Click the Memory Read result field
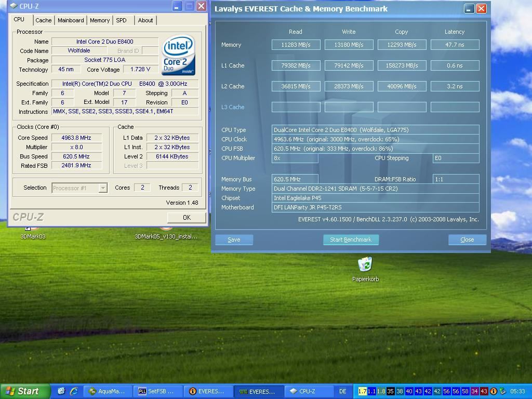This screenshot has height=399, width=532. tap(296, 45)
